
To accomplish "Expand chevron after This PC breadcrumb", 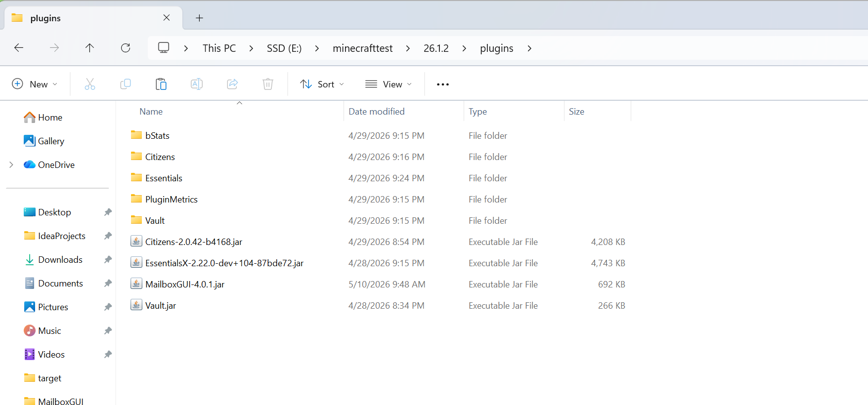I will point(251,48).
